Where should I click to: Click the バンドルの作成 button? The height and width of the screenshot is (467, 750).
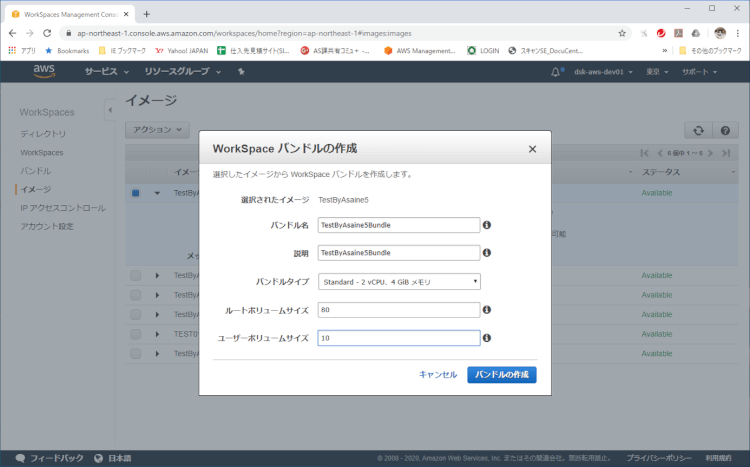[501, 374]
